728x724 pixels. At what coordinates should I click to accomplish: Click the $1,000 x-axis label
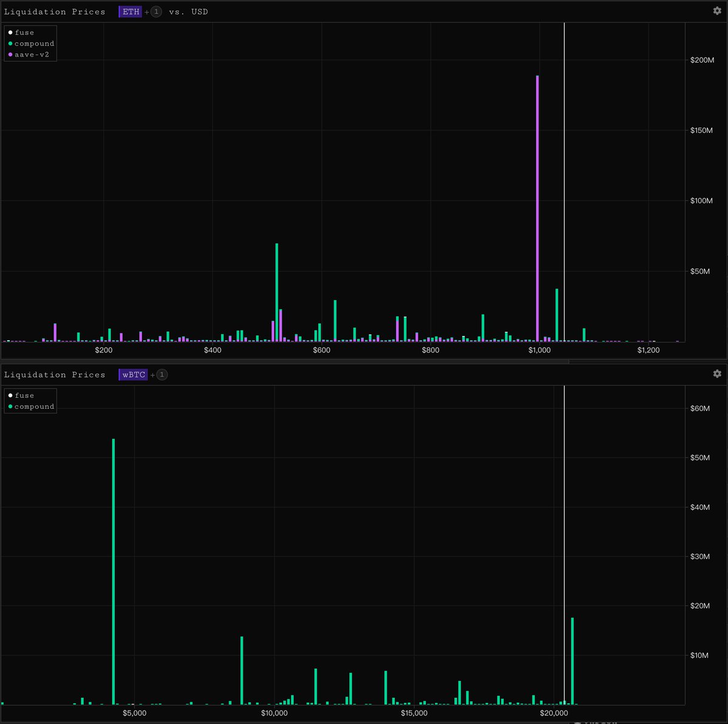point(539,350)
